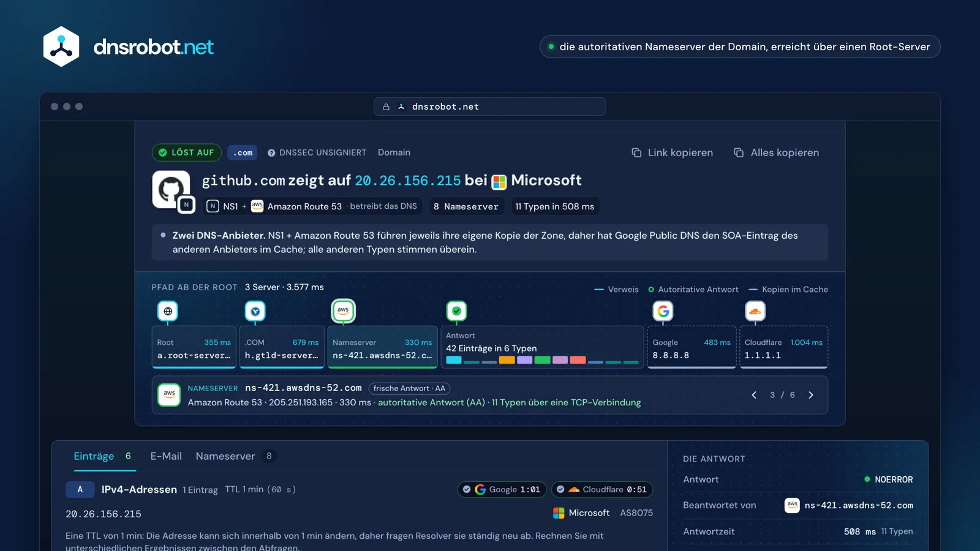Select the Google 8.8.8.8 resolver card

click(x=692, y=347)
